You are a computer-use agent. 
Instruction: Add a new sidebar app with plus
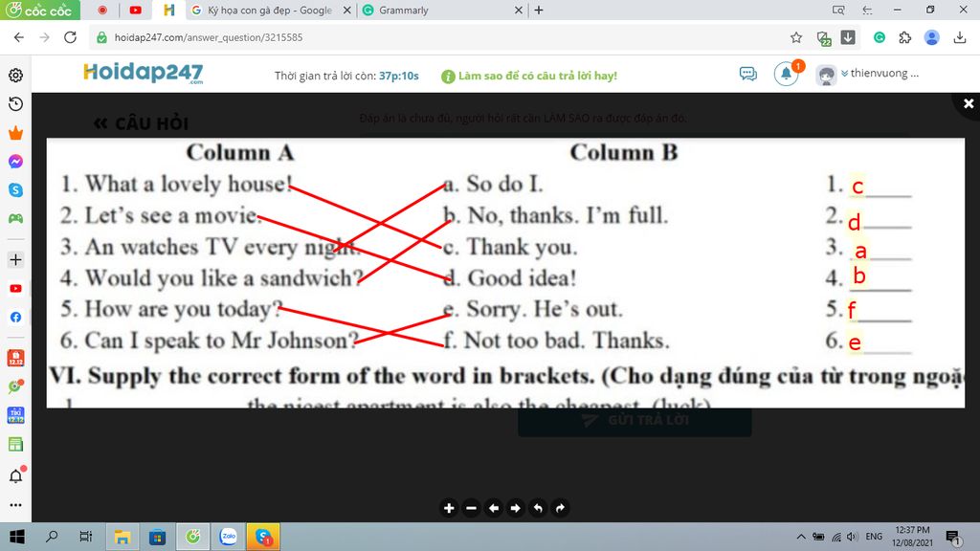click(x=15, y=259)
